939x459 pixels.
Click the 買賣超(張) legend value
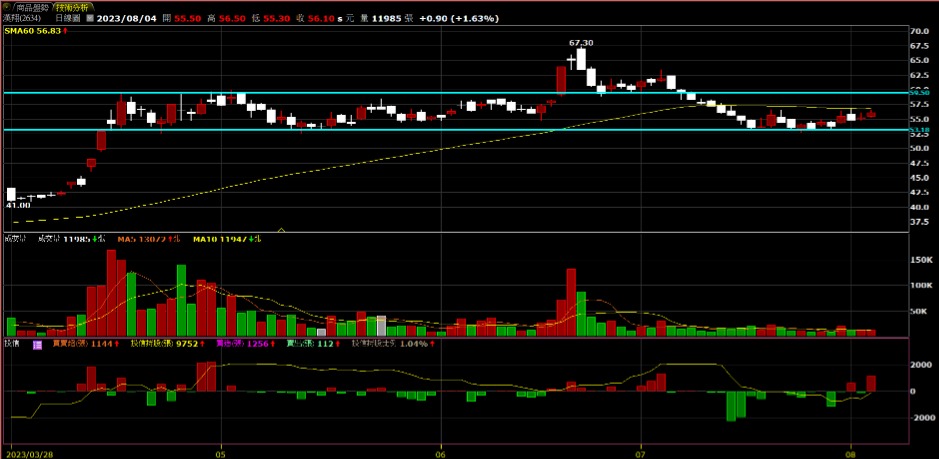click(85, 344)
